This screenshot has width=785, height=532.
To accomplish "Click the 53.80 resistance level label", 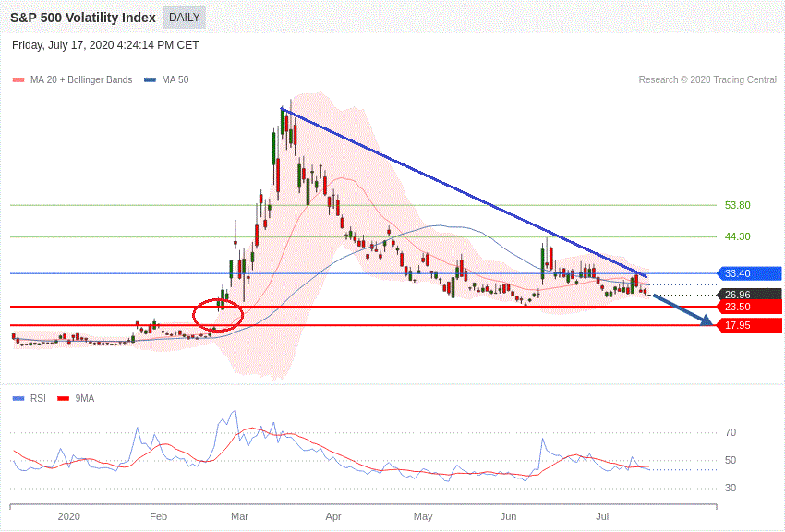I will pyautogui.click(x=738, y=205).
